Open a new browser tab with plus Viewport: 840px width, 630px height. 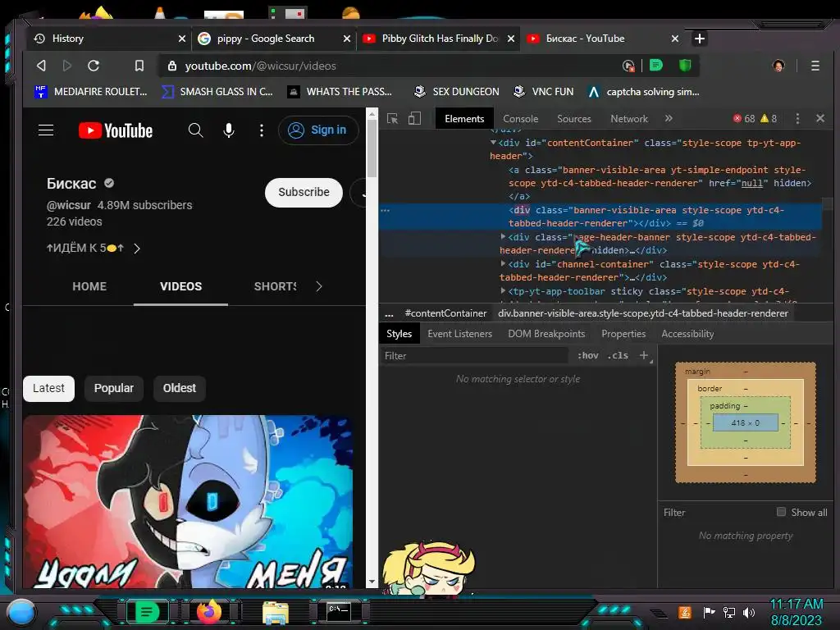pyautogui.click(x=699, y=39)
